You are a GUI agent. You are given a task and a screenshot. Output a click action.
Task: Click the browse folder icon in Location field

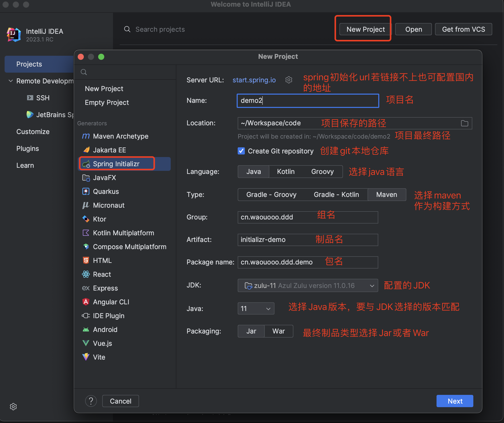tap(464, 123)
